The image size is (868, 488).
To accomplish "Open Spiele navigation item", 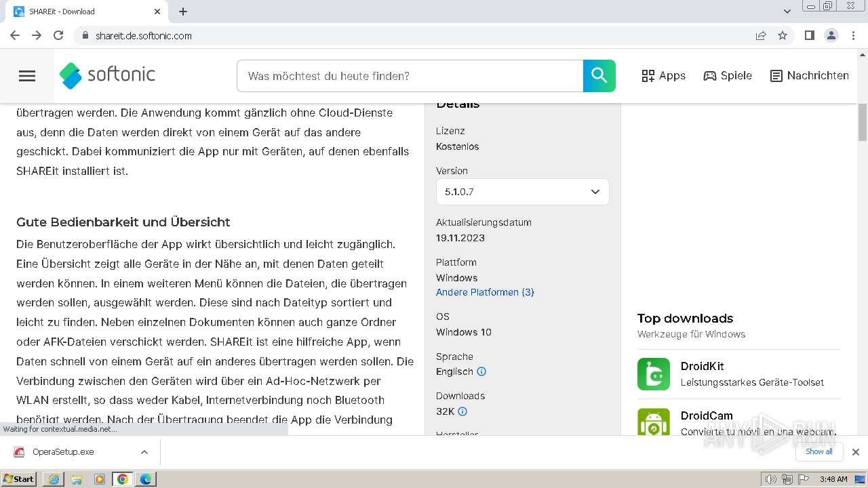I will point(728,76).
